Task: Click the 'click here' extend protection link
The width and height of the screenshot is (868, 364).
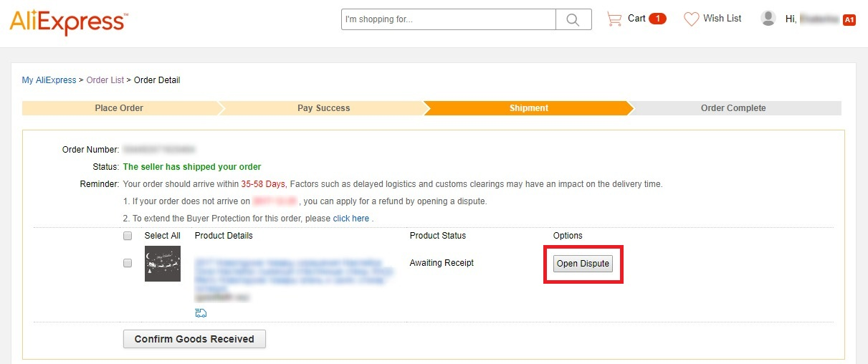Action: pyautogui.click(x=351, y=219)
